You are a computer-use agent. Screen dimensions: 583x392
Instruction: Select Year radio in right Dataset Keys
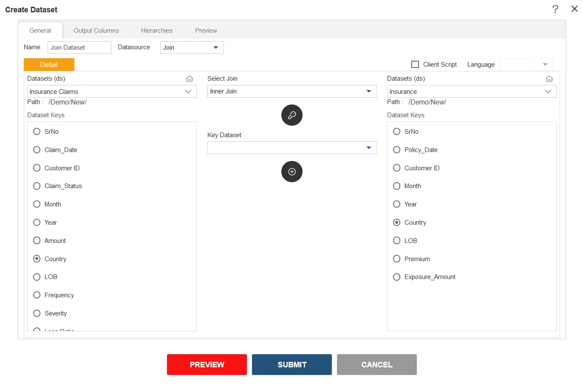pos(397,204)
